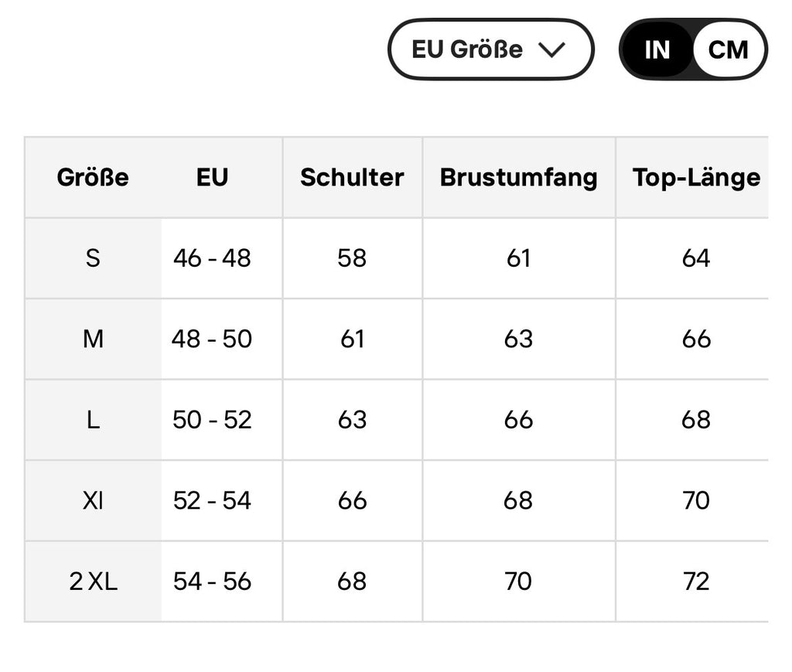The width and height of the screenshot is (792, 672).
Task: Choose size S row label
Action: click(x=93, y=258)
